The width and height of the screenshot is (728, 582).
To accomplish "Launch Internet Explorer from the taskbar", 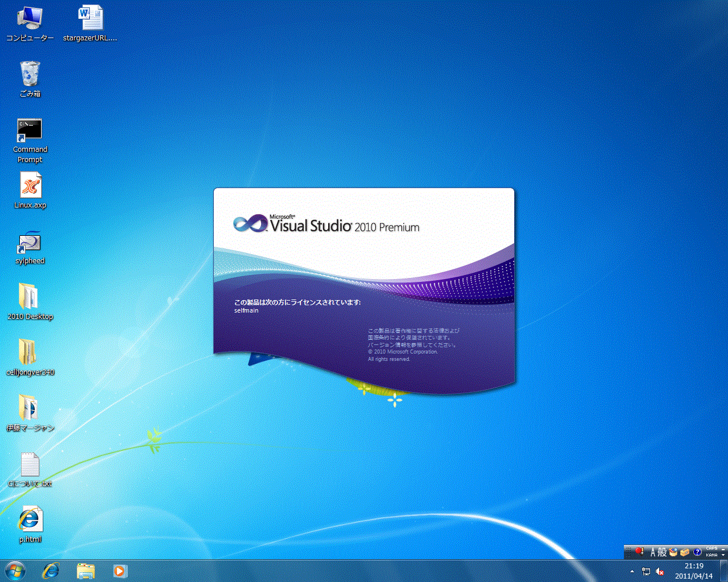I will click(51, 571).
